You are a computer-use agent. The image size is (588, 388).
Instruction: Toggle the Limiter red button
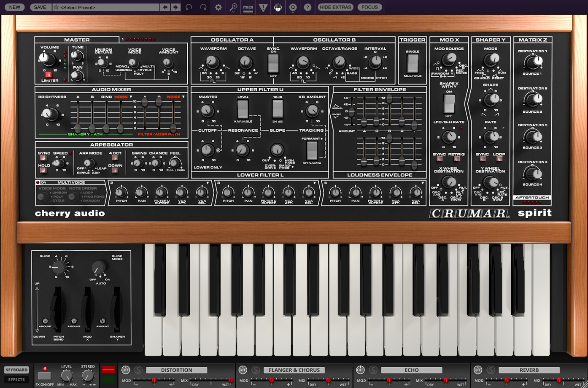[49, 75]
